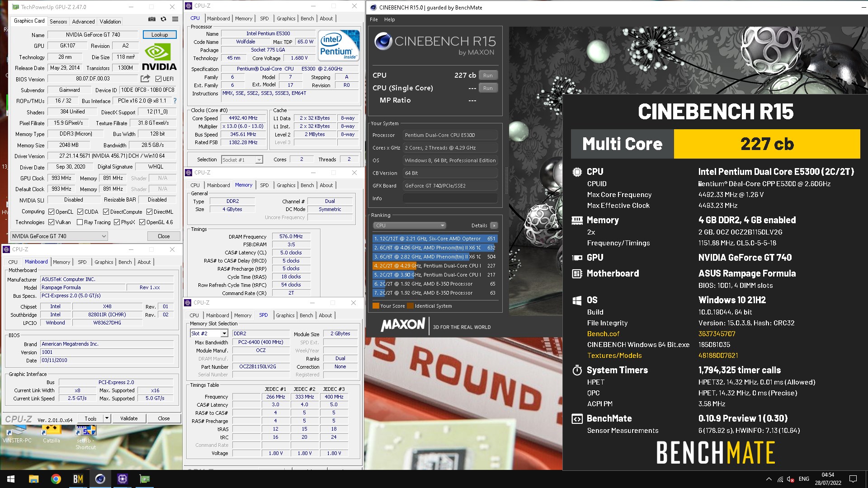This screenshot has height=488, width=868.
Task: Click the GPU-Z refresh icon
Action: tap(163, 19)
